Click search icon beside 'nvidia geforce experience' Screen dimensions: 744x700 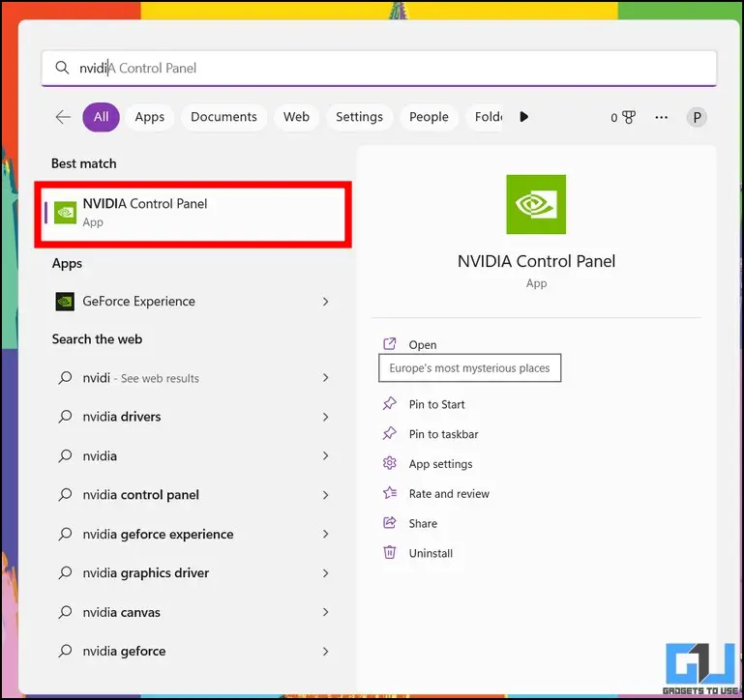(x=65, y=534)
